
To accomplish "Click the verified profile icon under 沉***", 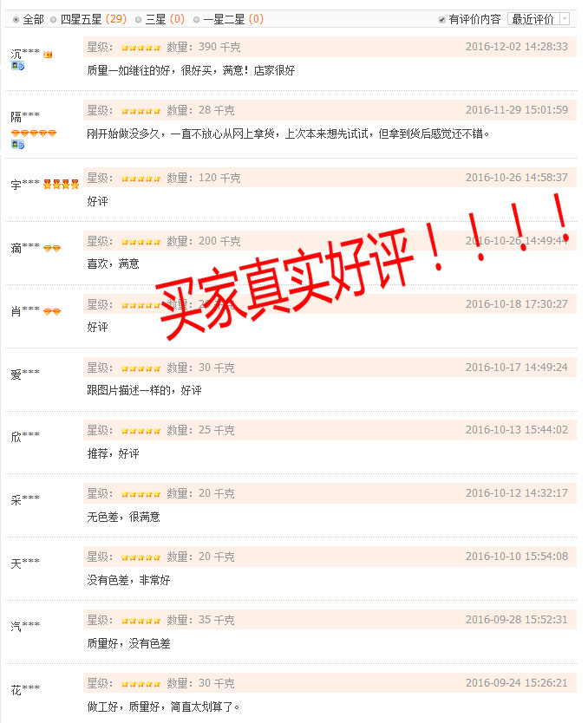I will click(17, 66).
